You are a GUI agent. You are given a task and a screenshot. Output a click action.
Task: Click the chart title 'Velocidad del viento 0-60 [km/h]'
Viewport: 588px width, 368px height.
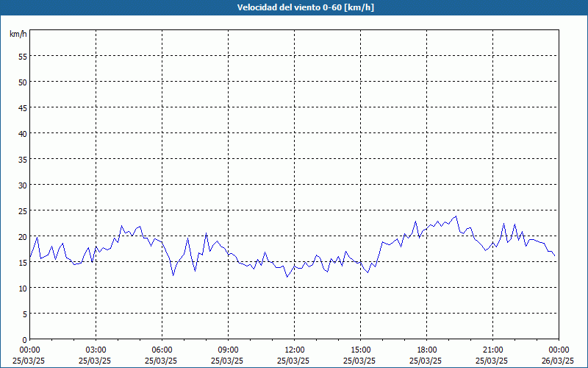[306, 7]
